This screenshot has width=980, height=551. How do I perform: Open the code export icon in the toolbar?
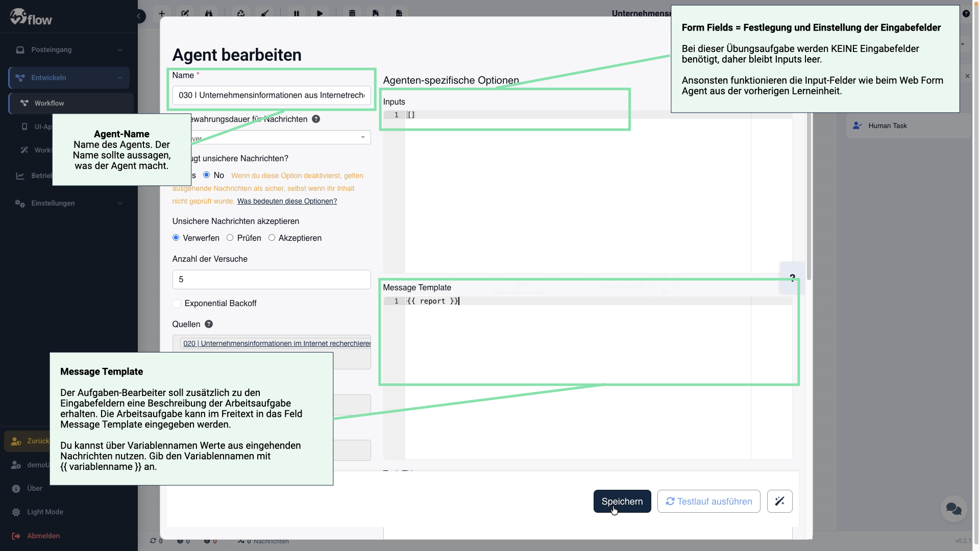click(x=400, y=14)
